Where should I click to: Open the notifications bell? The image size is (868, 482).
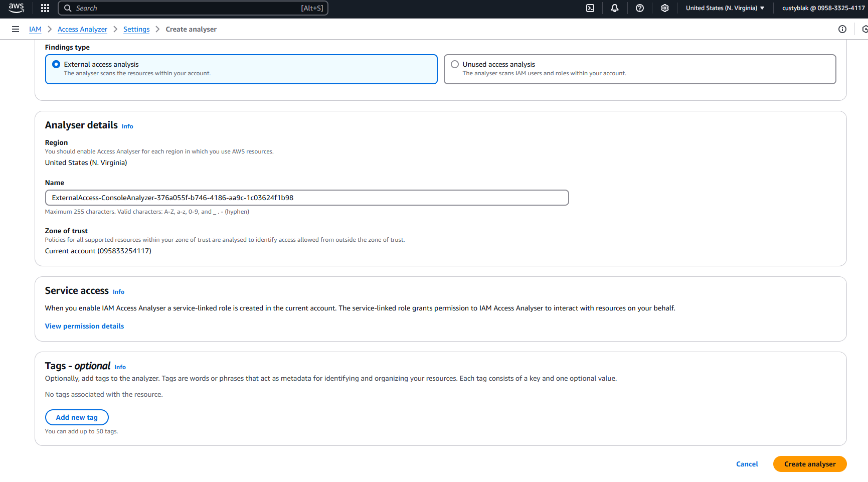615,8
